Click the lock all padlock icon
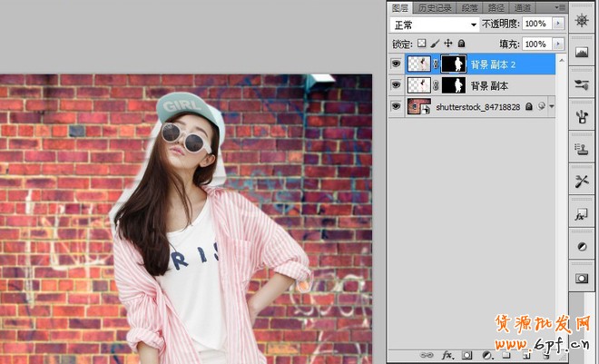599x364 pixels. tap(461, 44)
